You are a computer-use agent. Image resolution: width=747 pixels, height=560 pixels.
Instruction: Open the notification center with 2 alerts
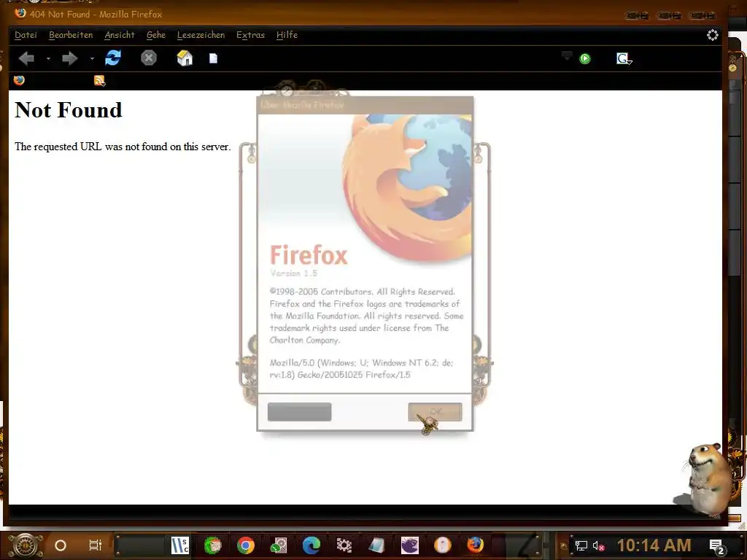click(717, 546)
